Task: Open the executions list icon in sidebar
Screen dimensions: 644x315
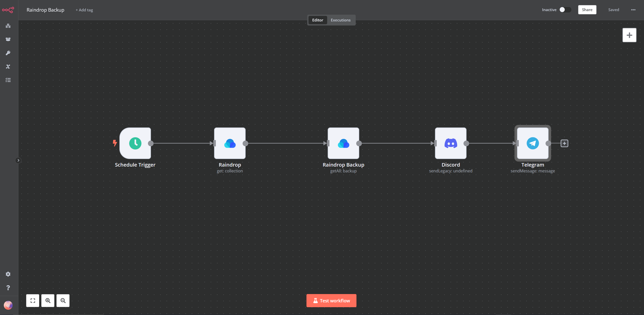Action: 8,80
